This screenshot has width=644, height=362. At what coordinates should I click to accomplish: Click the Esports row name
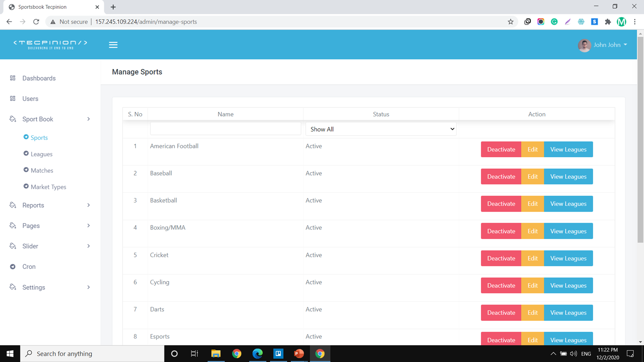pos(160,337)
